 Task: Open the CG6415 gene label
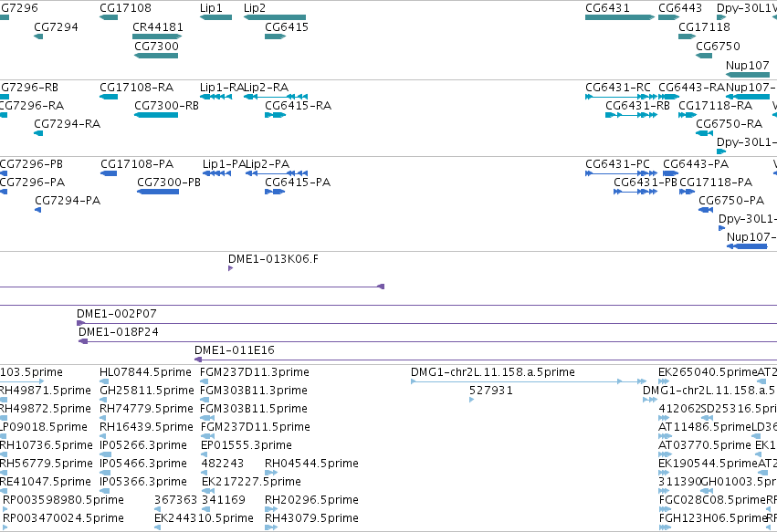coord(287,27)
